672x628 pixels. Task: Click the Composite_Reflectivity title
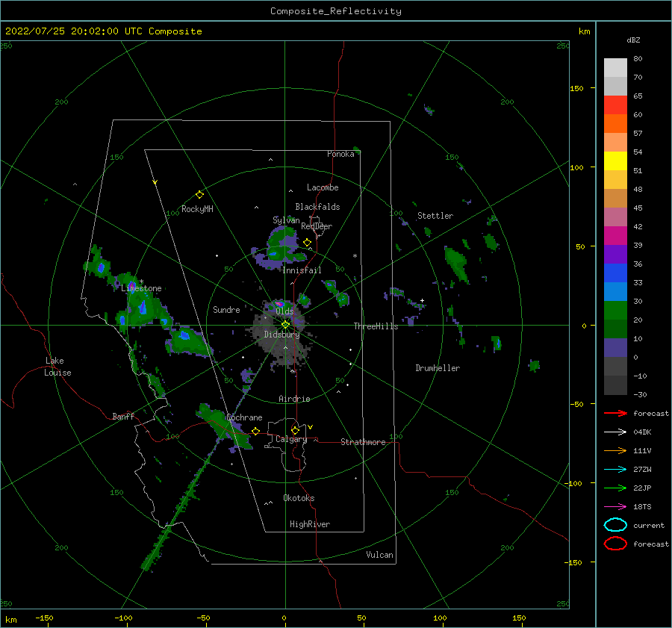coord(336,11)
